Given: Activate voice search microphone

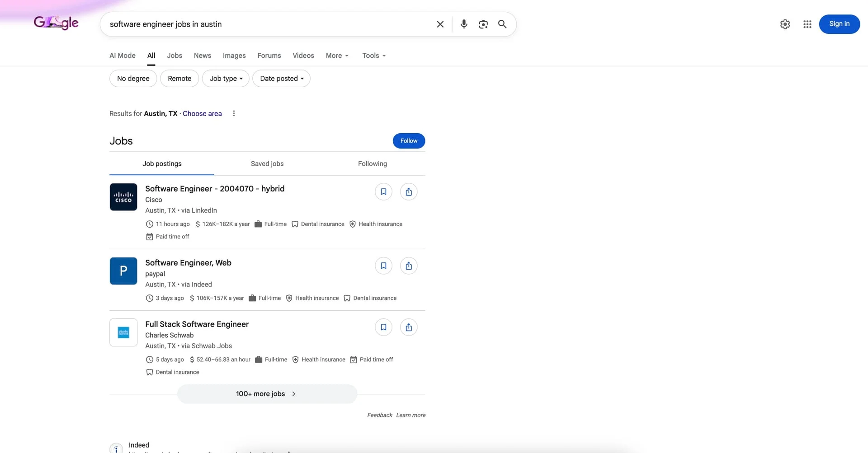Looking at the screenshot, I should [464, 24].
